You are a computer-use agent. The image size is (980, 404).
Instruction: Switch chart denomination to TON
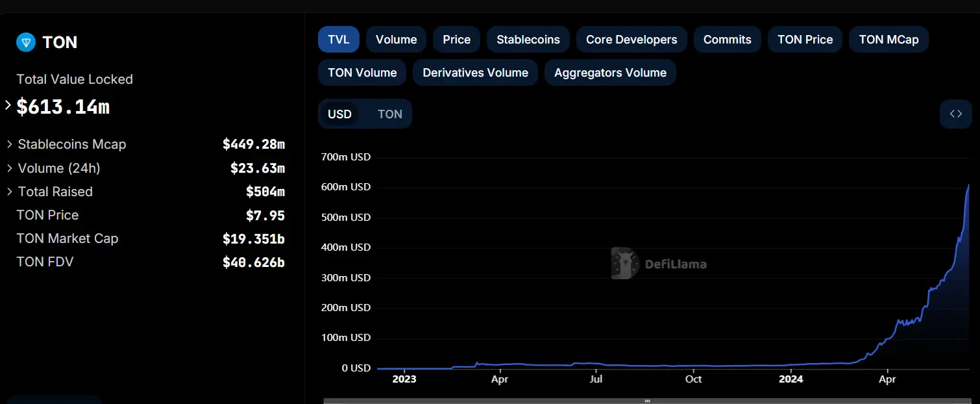(x=389, y=114)
